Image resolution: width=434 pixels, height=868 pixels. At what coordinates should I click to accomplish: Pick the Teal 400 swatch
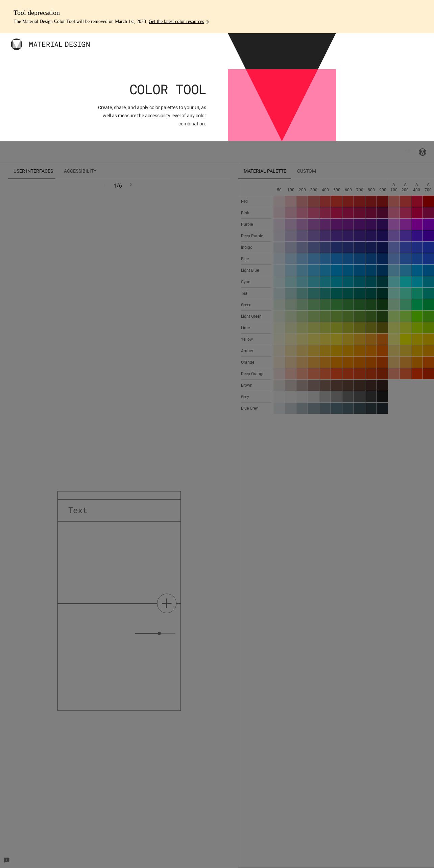[325, 293]
